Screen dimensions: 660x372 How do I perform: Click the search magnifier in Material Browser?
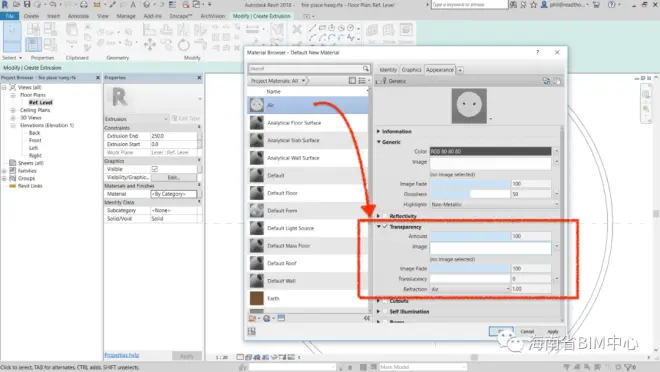366,69
